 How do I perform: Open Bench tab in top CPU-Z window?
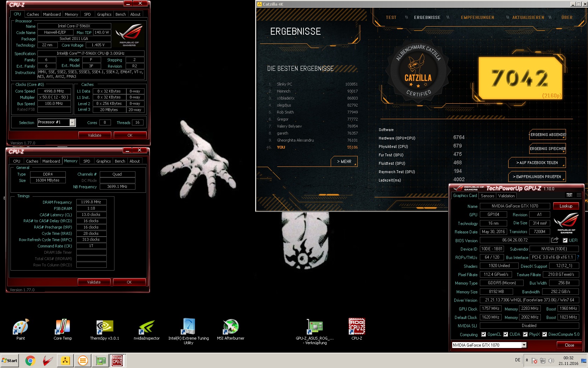pos(120,14)
